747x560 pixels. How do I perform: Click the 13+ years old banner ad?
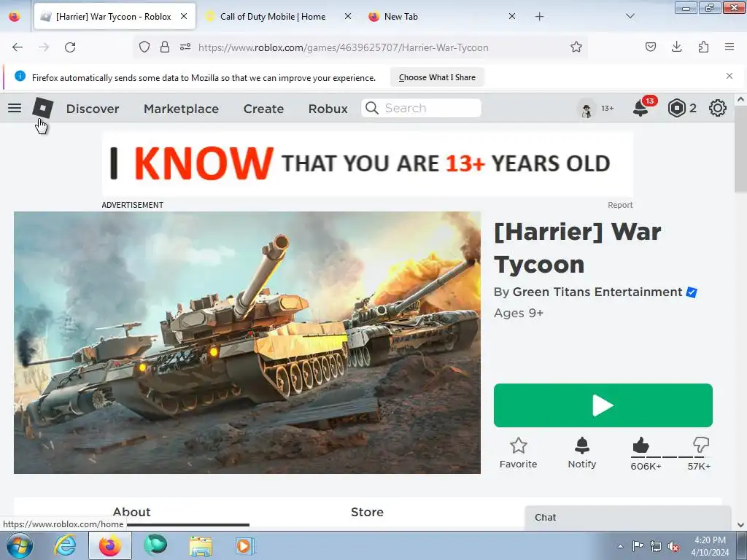click(x=368, y=164)
